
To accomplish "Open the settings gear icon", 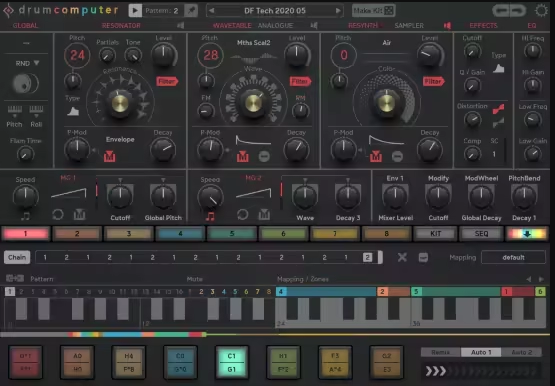I will coord(541,11).
